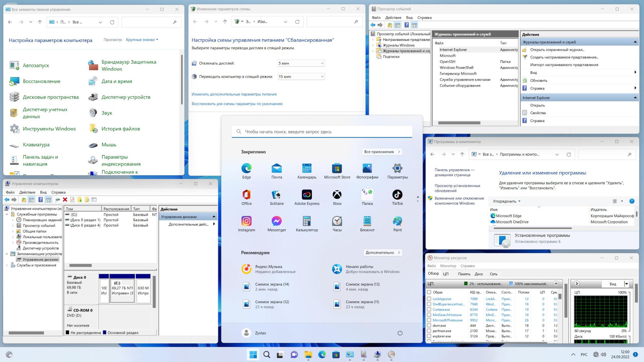Check the LockApp.exe process checkbox

coord(429,299)
